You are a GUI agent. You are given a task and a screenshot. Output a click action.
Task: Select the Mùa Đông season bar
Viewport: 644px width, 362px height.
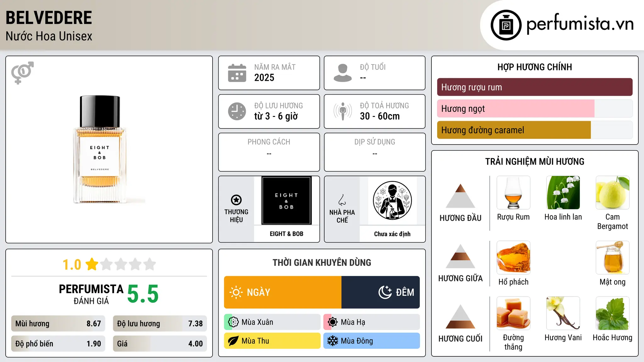372,341
